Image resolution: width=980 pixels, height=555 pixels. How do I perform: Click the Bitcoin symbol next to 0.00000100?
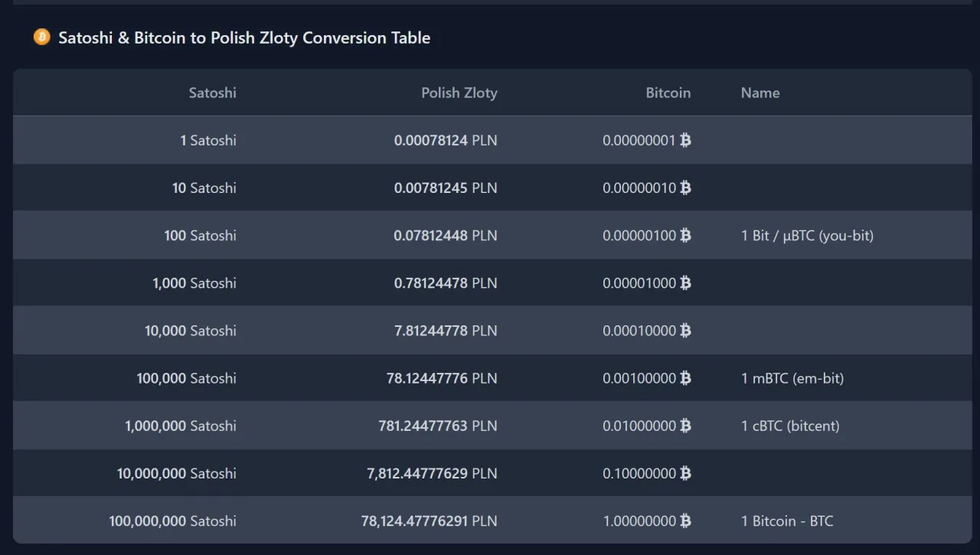pyautogui.click(x=685, y=235)
